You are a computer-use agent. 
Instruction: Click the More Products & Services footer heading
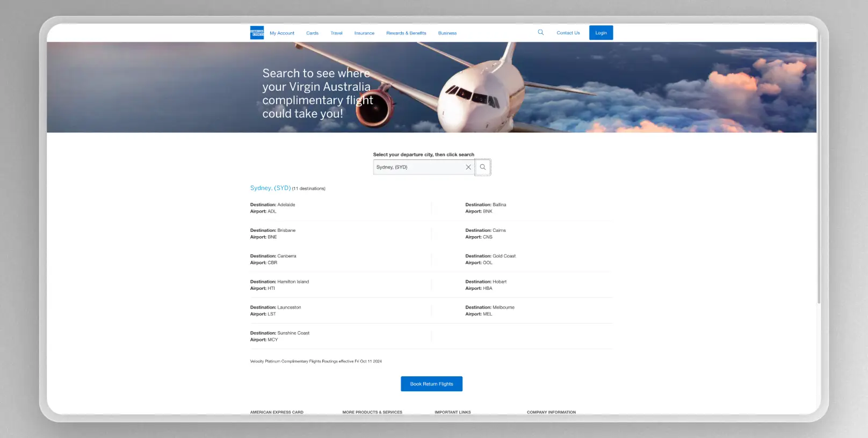point(372,412)
